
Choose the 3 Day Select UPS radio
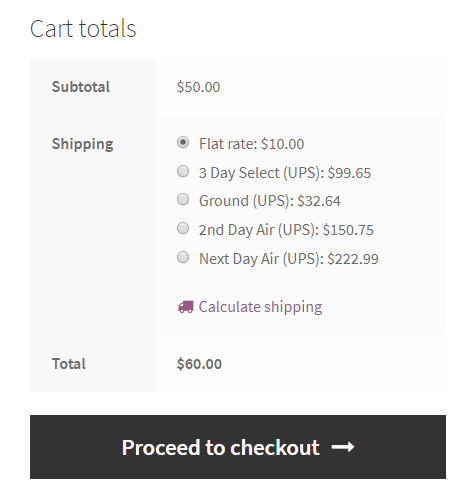[x=183, y=171]
